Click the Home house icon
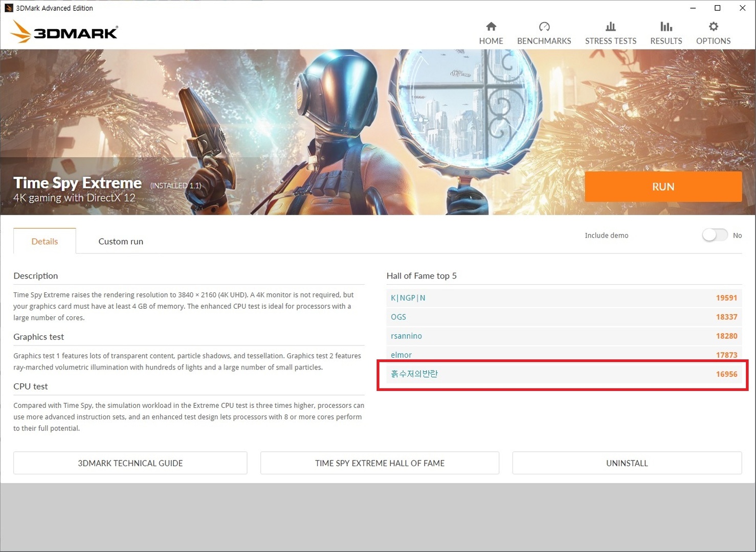 pyautogui.click(x=491, y=26)
